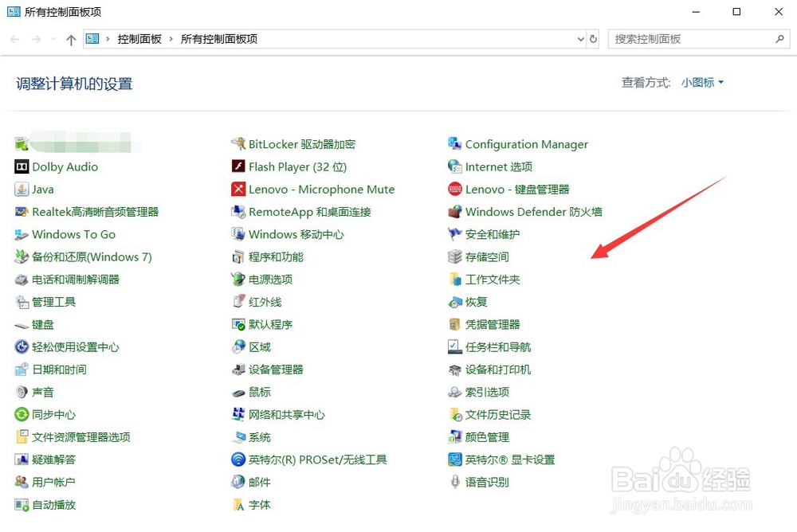Click the 语音识别 microphone icon
This screenshot has height=532, width=797.
pos(454,482)
